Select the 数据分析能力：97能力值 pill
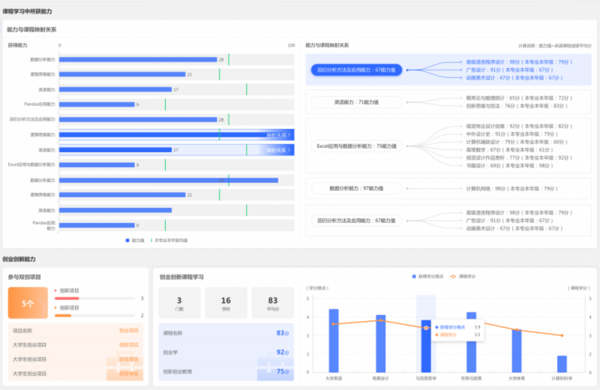 [x=356, y=188]
